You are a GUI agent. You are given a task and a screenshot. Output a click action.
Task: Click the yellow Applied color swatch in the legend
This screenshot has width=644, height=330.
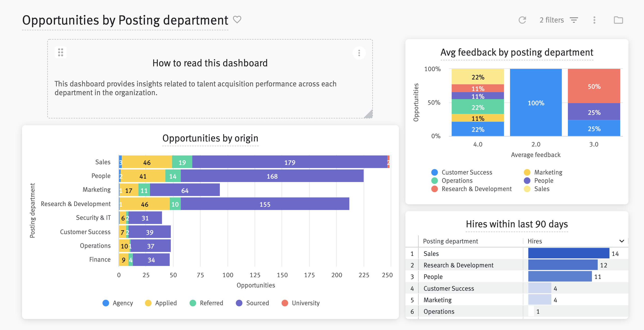click(x=148, y=303)
